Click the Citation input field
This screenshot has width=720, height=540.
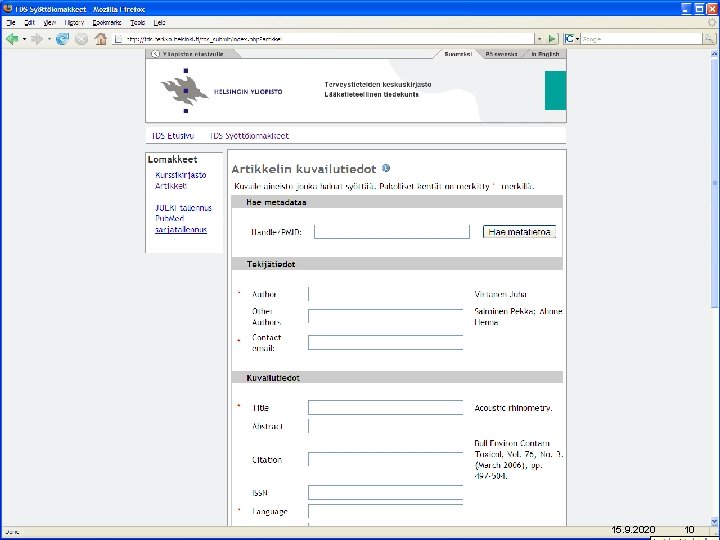point(385,460)
